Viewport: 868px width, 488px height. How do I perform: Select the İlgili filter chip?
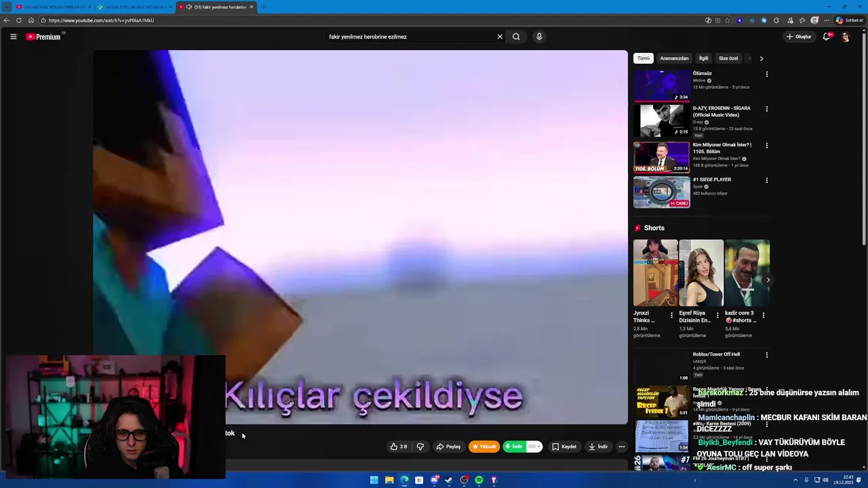[704, 58]
